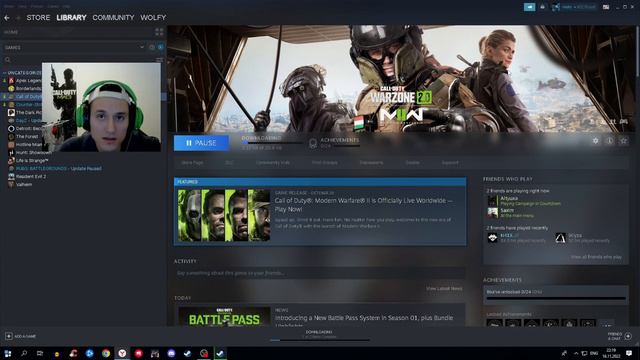This screenshot has width=640, height=360.
Task: Open the Windows notification center icon
Action: pos(629,353)
